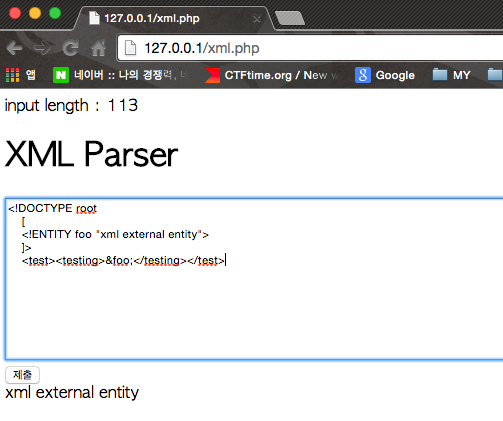
Task: Open the MY bookmarks folder
Action: click(x=452, y=75)
